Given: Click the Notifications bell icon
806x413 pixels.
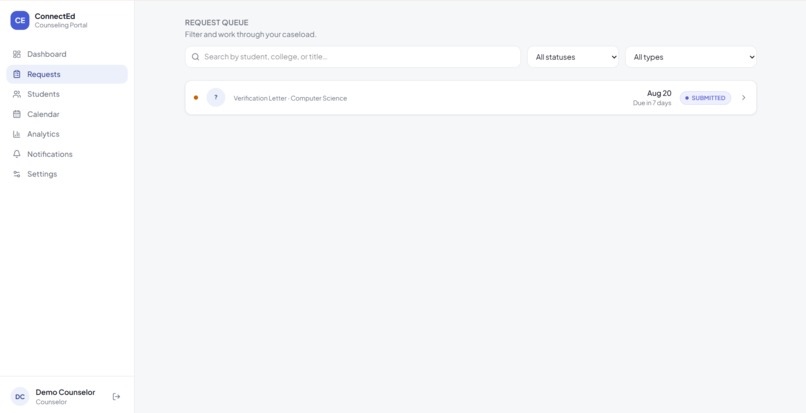Looking at the screenshot, I should [17, 154].
